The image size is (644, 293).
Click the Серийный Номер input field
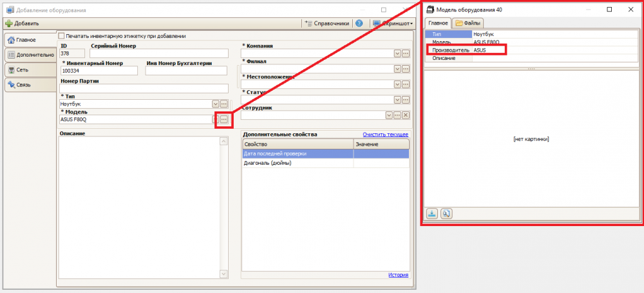click(159, 53)
